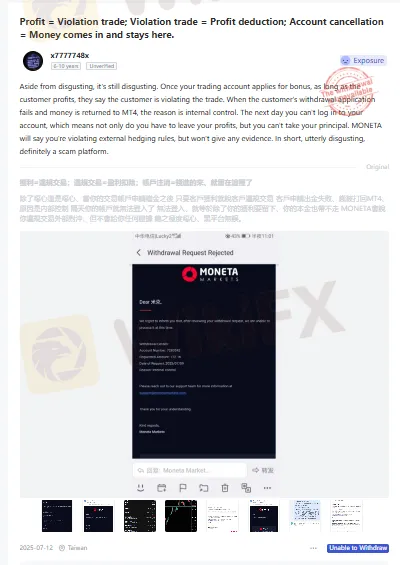Image resolution: width=400 pixels, height=565 pixels.
Task: Click the translate icon in mail toolbar
Action: click(246, 488)
